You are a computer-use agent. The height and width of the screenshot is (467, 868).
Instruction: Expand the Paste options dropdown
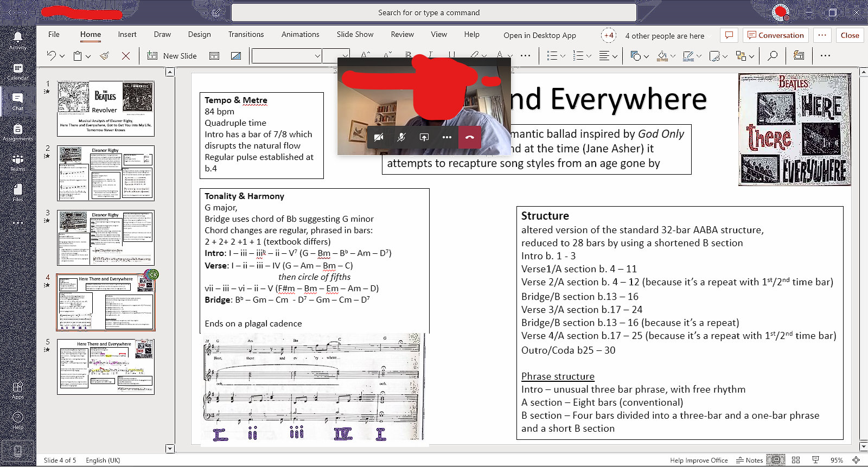click(x=88, y=56)
